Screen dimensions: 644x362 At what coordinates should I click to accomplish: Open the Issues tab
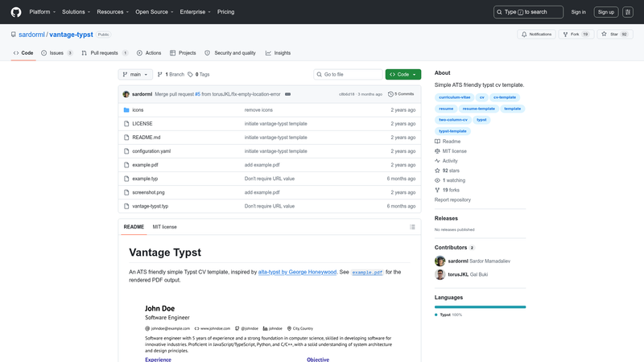click(x=57, y=53)
